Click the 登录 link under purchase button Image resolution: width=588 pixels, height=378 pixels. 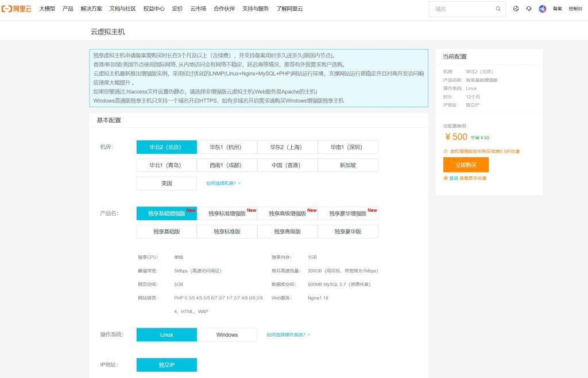454,178
